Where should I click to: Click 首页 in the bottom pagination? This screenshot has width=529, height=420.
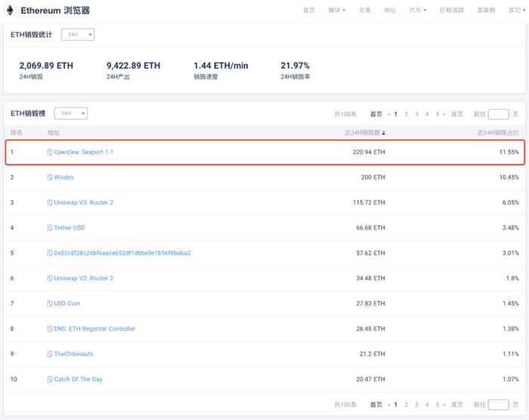(x=376, y=405)
